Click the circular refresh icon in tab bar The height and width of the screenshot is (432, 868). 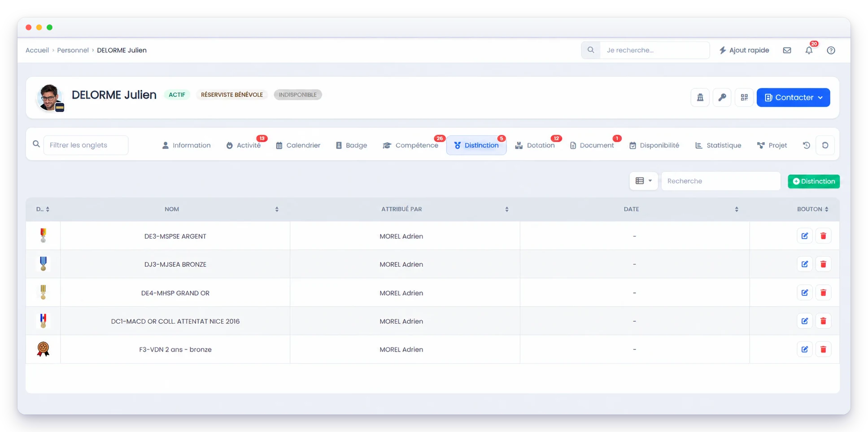point(825,145)
